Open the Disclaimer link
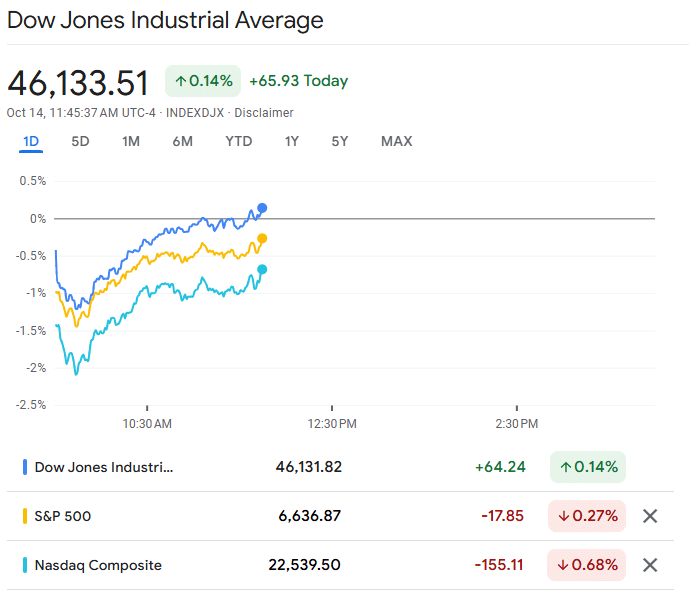The width and height of the screenshot is (689, 601). 263,113
